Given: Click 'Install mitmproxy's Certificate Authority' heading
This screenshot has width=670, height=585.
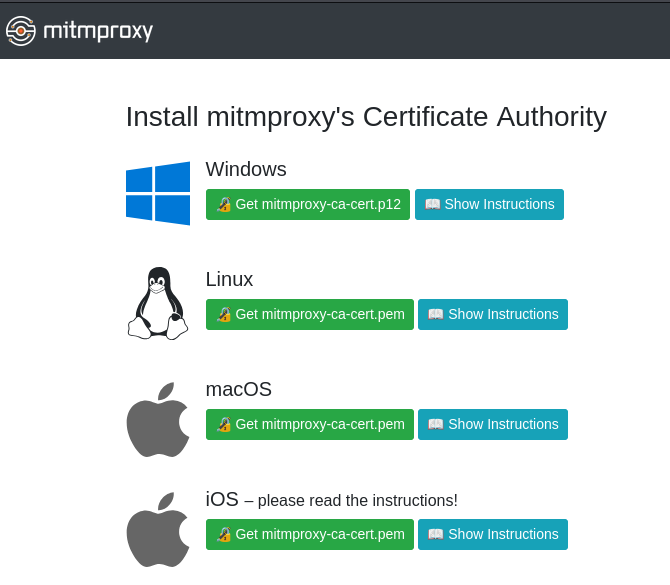Looking at the screenshot, I should (366, 117).
